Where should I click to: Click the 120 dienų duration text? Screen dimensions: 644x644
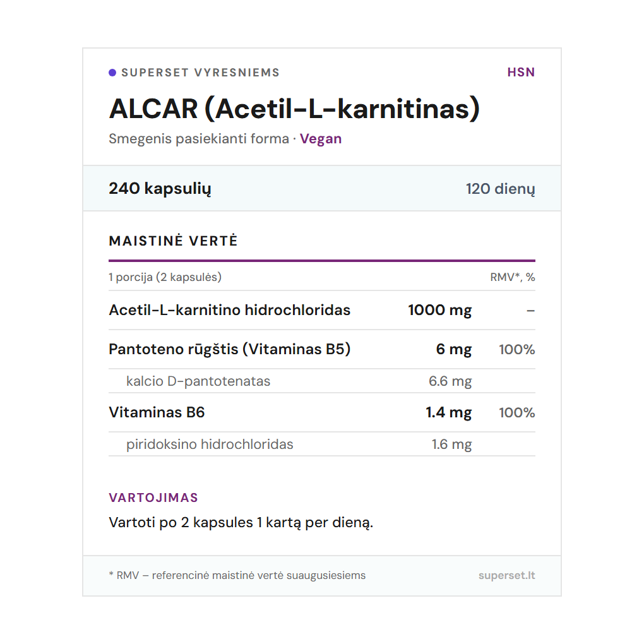click(x=500, y=188)
